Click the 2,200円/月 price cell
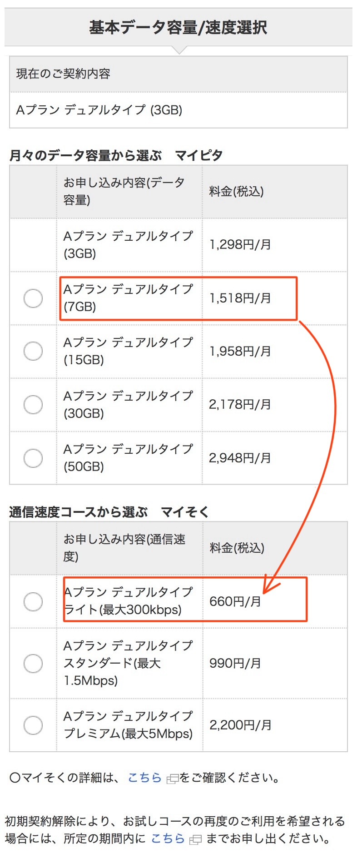The width and height of the screenshot is (357, 868). click(x=240, y=725)
